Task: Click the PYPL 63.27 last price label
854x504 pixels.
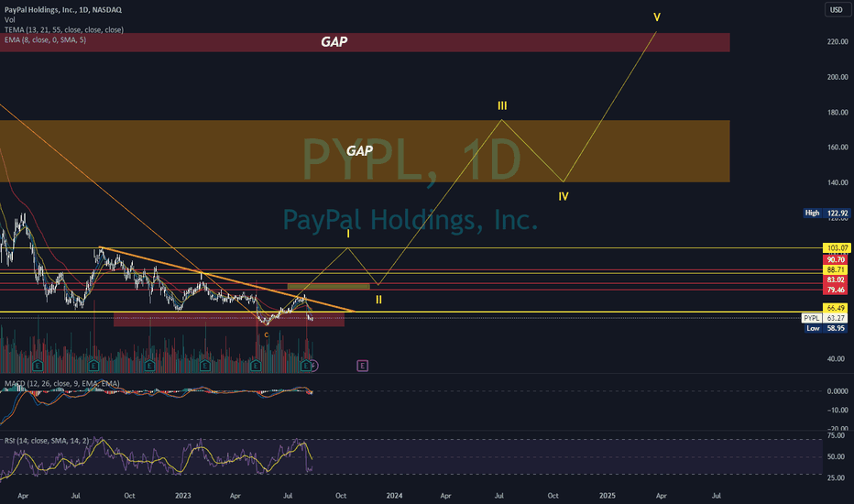Action: (x=825, y=318)
